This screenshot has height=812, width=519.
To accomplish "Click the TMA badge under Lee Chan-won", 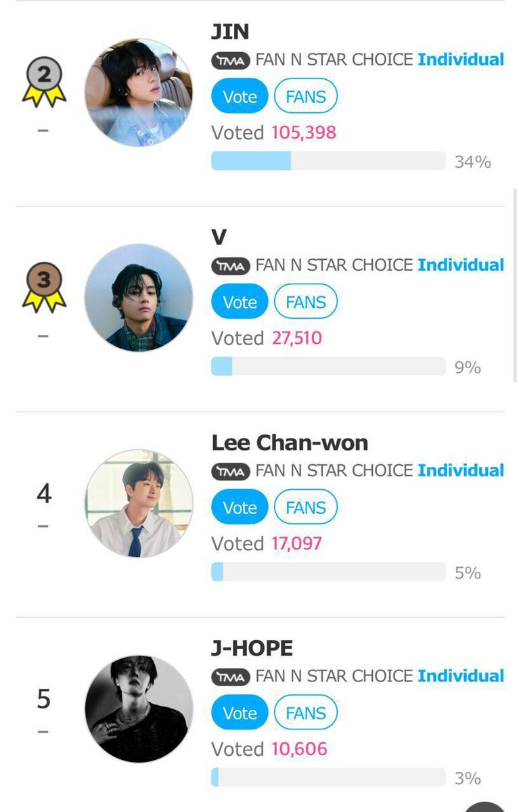I will click(231, 471).
